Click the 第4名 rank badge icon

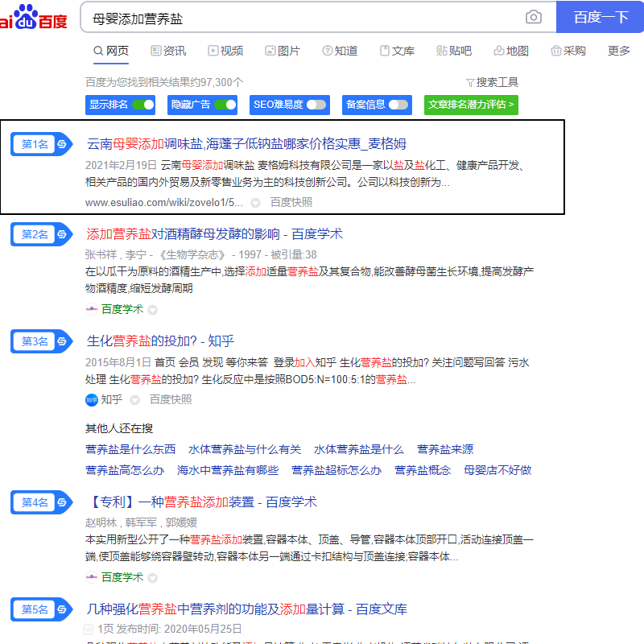click(x=42, y=502)
